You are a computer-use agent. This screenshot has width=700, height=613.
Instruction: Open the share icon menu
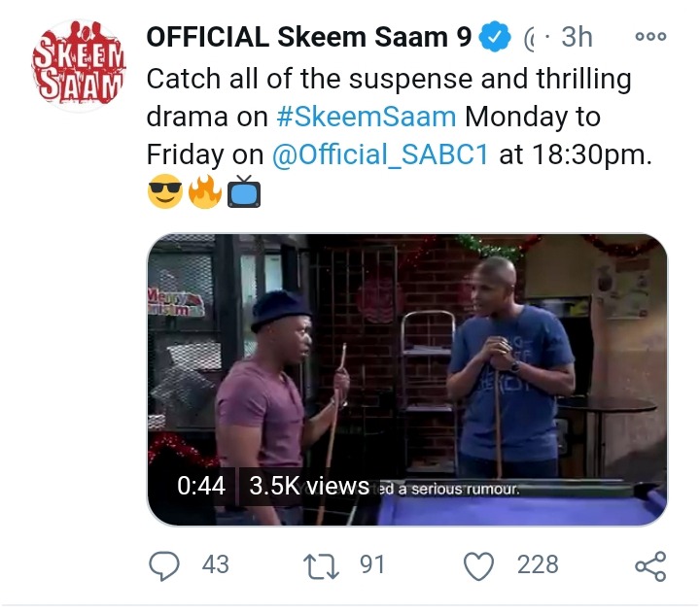648,564
